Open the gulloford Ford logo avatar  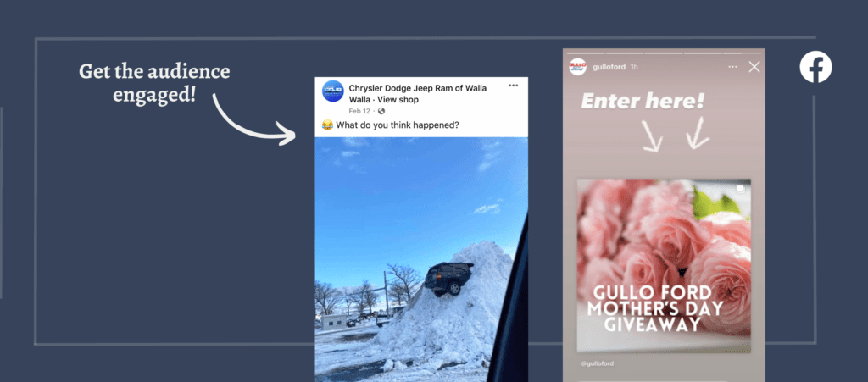[x=577, y=66]
